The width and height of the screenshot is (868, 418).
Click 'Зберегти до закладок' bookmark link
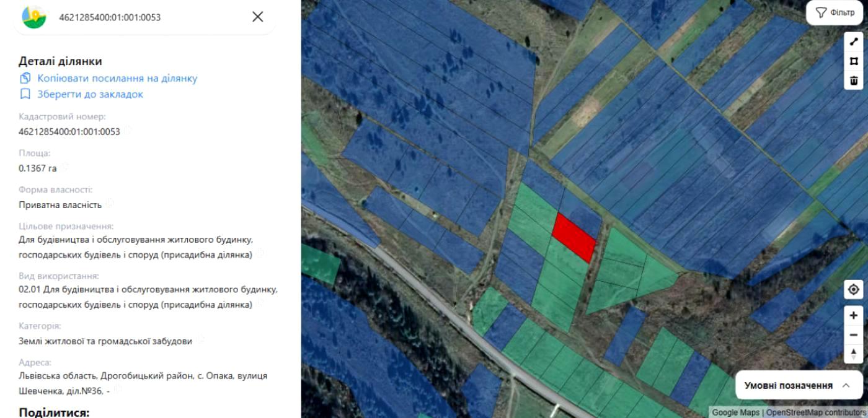tap(90, 94)
